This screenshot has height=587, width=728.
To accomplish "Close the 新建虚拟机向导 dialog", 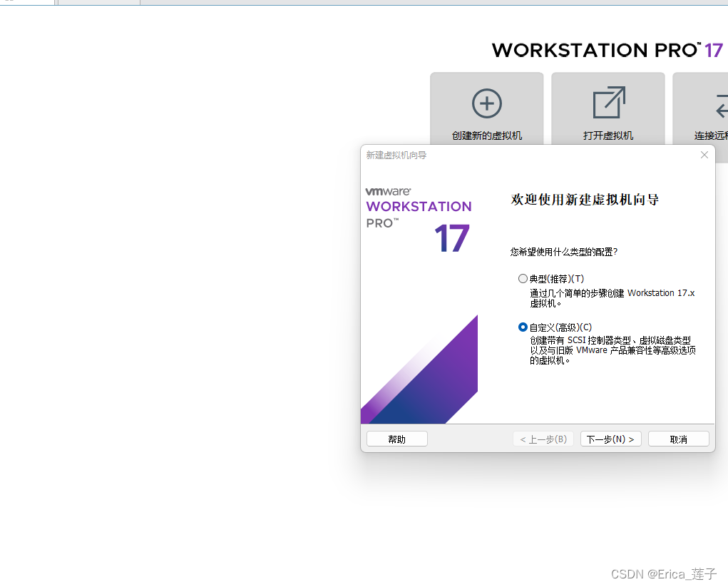I will (x=704, y=155).
